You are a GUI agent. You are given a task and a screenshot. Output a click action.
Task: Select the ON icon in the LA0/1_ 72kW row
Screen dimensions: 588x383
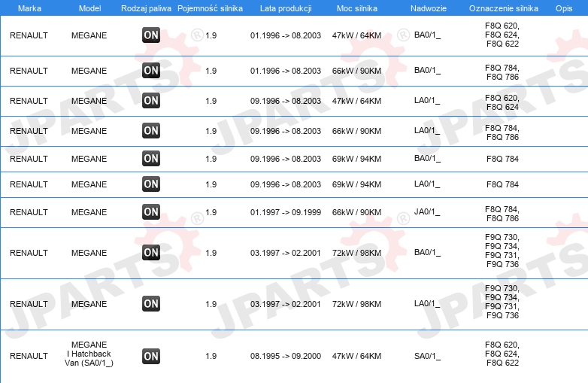pos(151,303)
